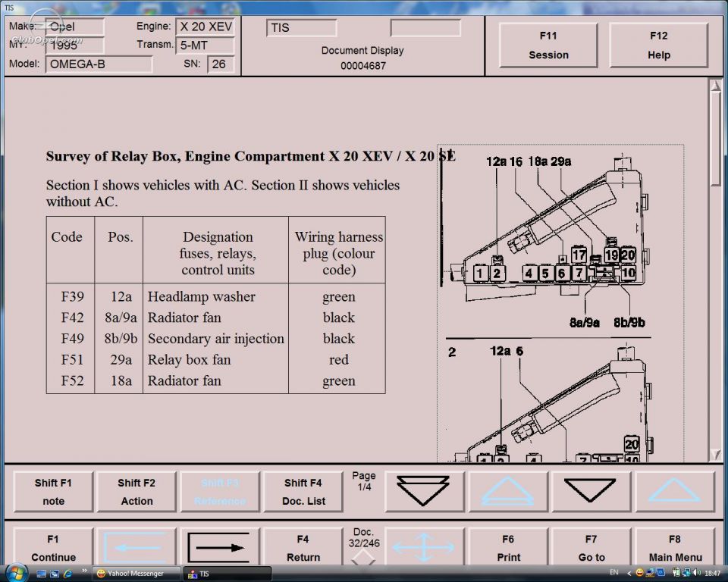
Task: Click the four-way pan arrows button
Action: 424,547
